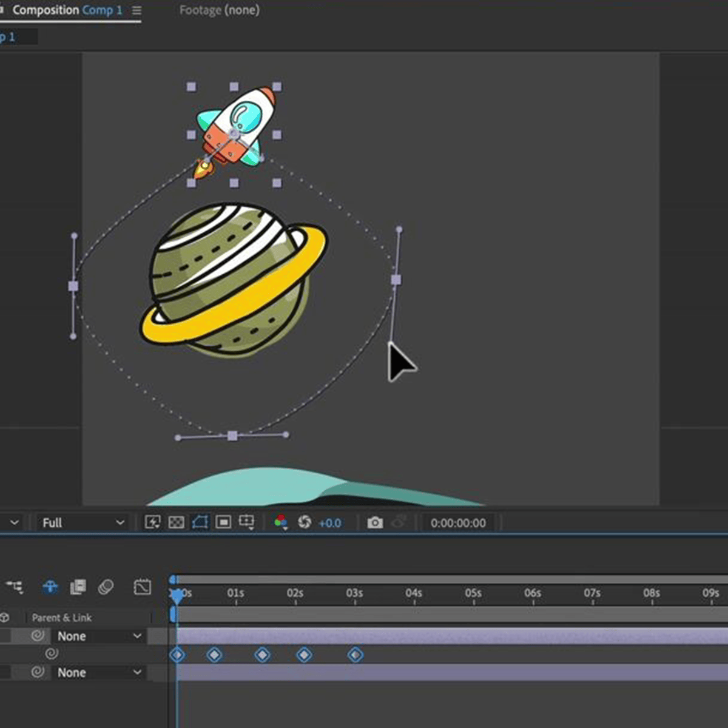Enable Frame Blending for layers
The height and width of the screenshot is (728, 728).
tap(78, 587)
